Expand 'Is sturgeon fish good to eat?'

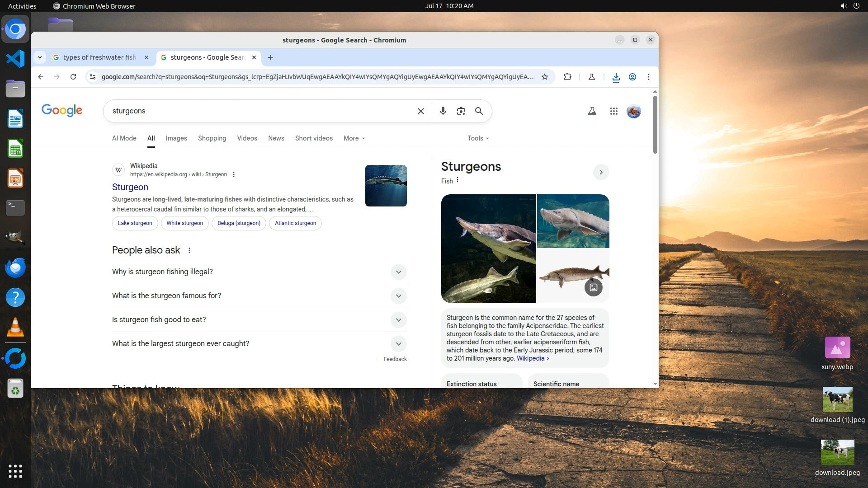[398, 320]
